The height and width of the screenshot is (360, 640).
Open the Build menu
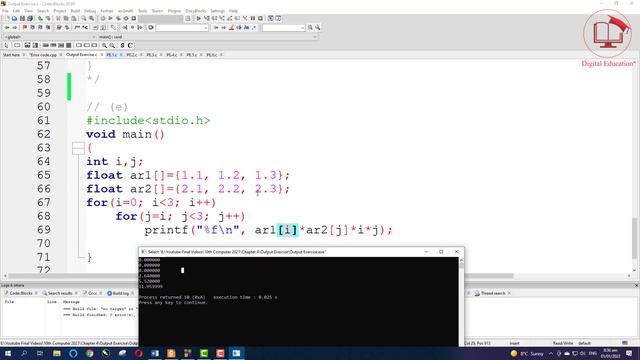[75, 11]
